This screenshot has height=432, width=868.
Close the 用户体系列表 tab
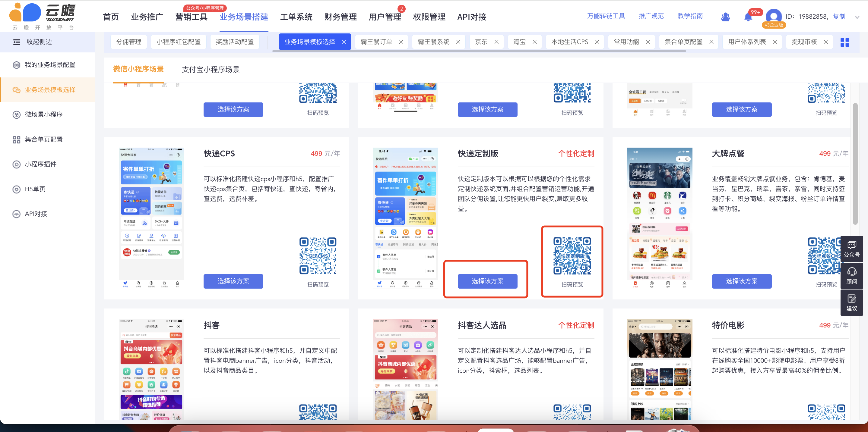pyautogui.click(x=775, y=42)
